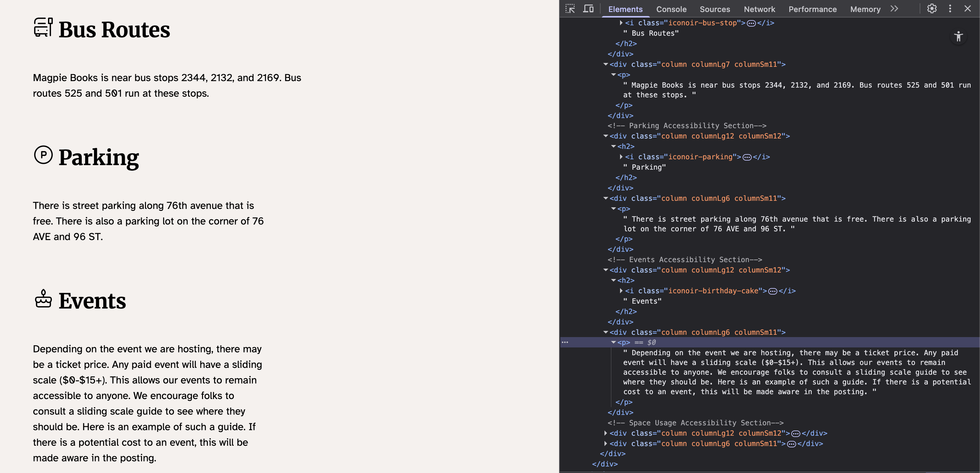Activate the inspect element picker tool
This screenshot has width=980, height=473.
571,9
